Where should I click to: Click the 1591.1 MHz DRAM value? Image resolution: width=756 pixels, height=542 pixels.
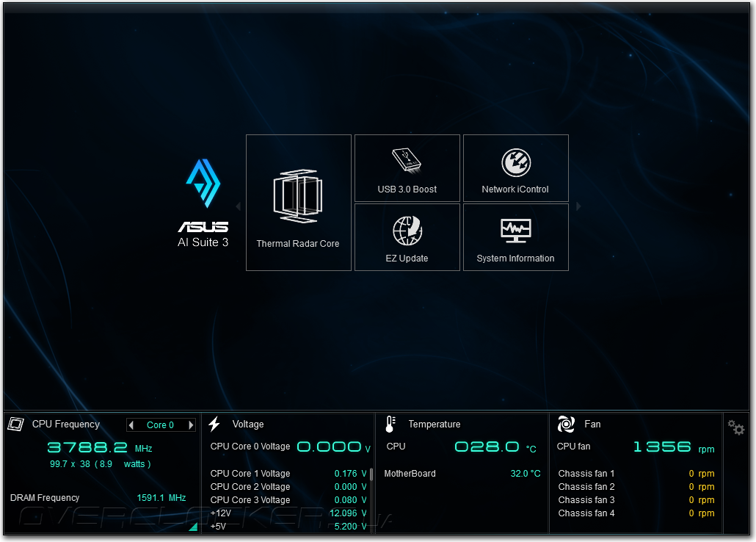[x=161, y=498]
